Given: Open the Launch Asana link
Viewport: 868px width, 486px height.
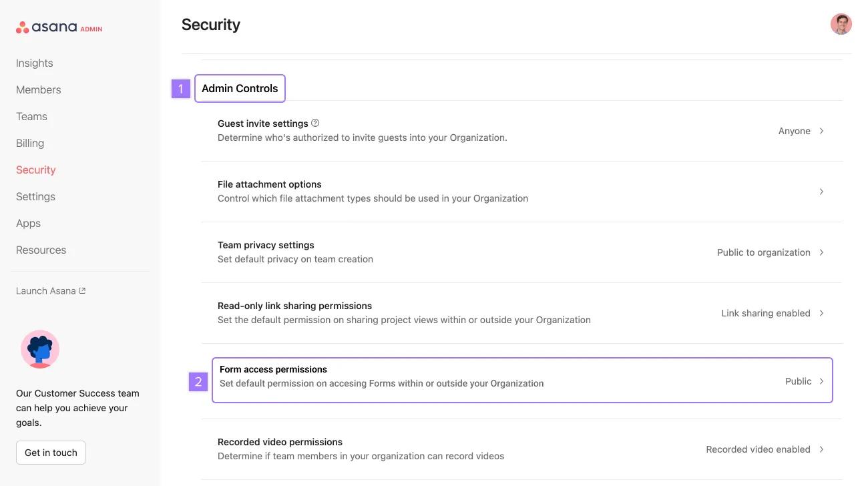Looking at the screenshot, I should (46, 290).
